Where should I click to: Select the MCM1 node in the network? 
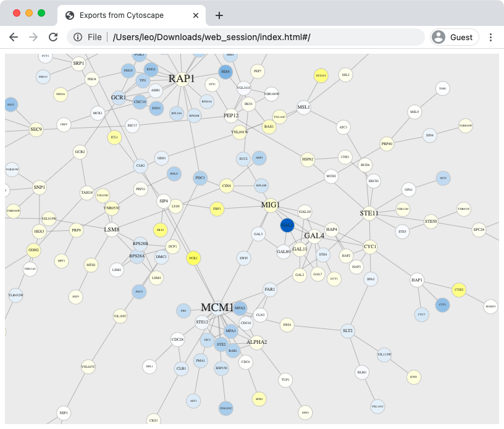(217, 307)
